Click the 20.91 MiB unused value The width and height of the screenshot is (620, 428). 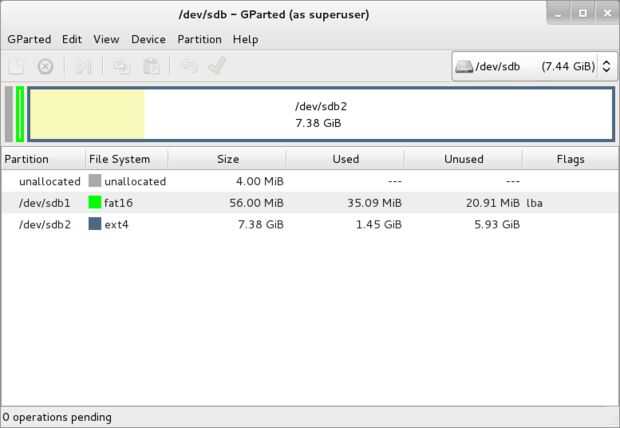pyautogui.click(x=493, y=203)
